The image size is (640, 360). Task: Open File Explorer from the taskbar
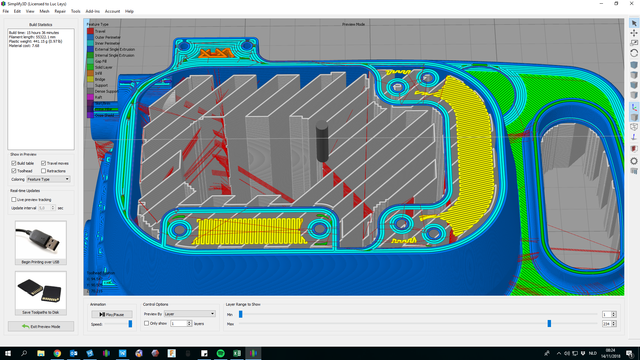pyautogui.click(x=41, y=353)
